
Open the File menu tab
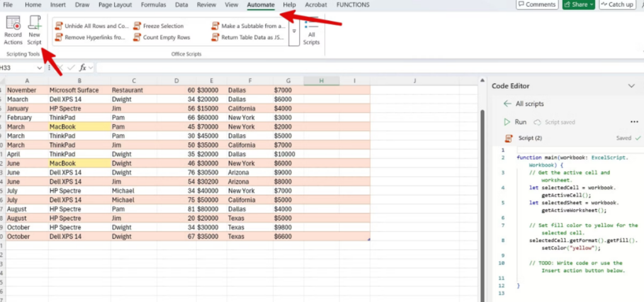point(8,5)
